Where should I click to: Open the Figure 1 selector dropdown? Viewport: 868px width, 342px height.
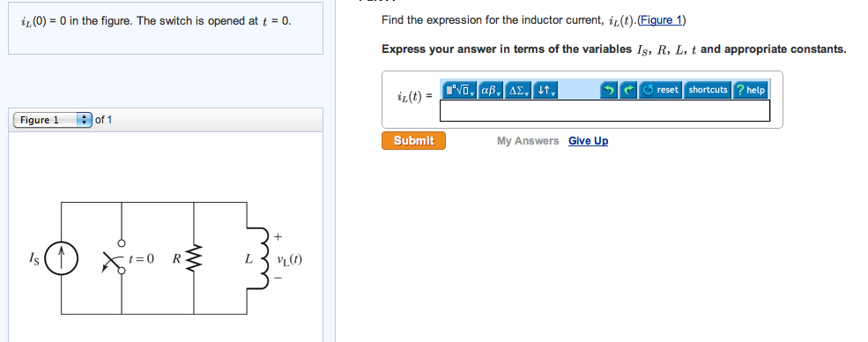point(53,120)
